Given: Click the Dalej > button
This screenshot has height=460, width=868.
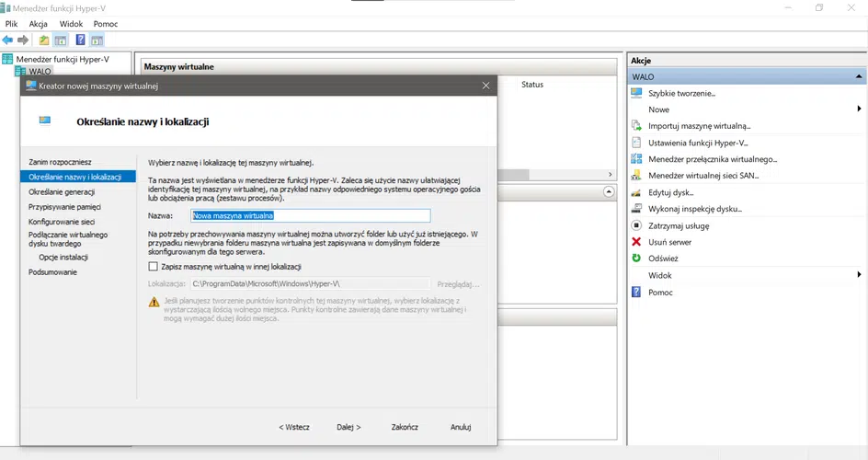Looking at the screenshot, I should (348, 427).
